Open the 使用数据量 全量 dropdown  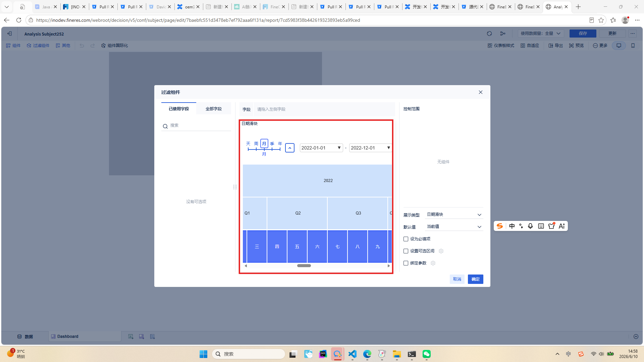click(541, 34)
